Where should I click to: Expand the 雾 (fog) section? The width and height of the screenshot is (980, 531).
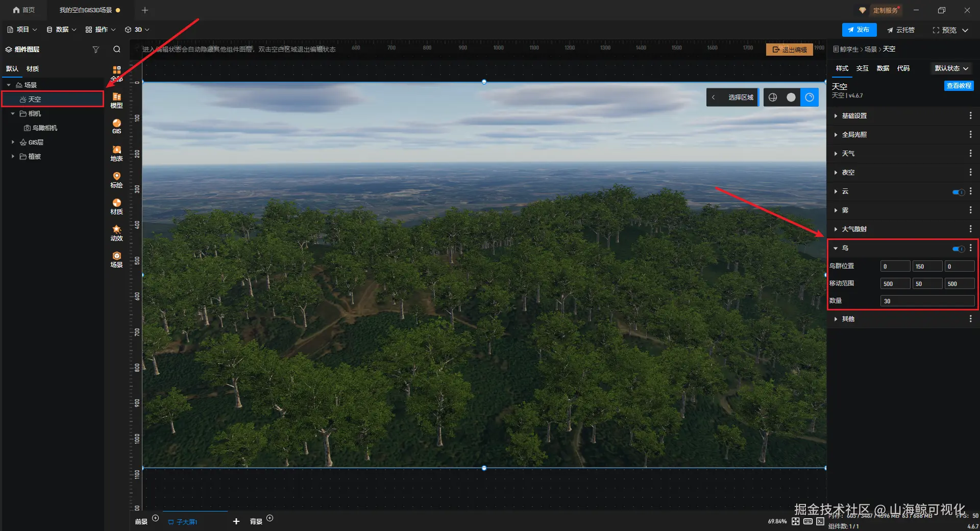pyautogui.click(x=836, y=210)
